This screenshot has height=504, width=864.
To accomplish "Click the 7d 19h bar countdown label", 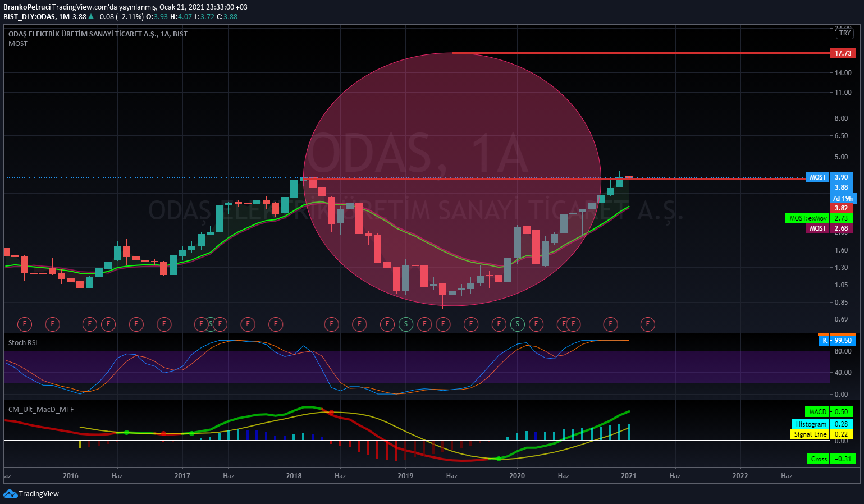I will 843,199.
